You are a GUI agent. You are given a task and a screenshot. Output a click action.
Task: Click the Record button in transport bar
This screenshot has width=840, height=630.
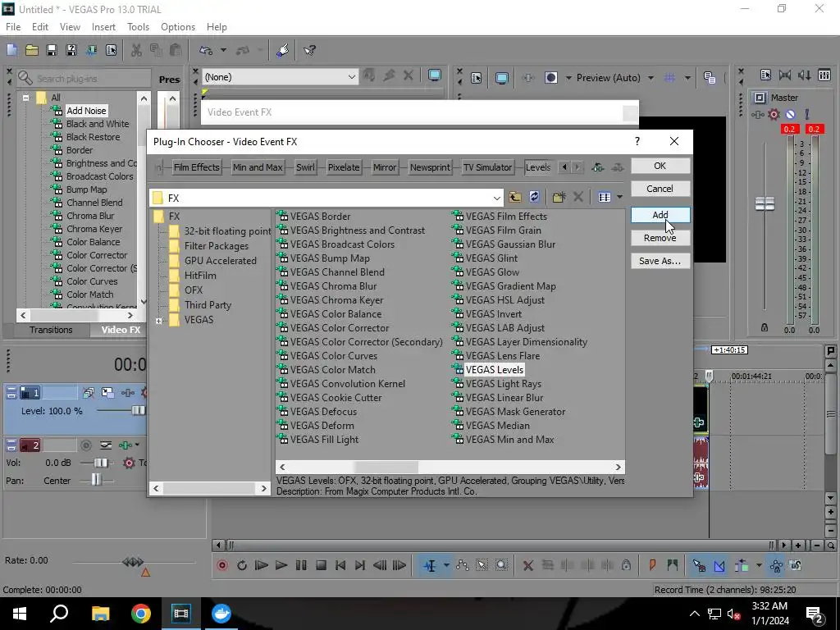(x=222, y=565)
